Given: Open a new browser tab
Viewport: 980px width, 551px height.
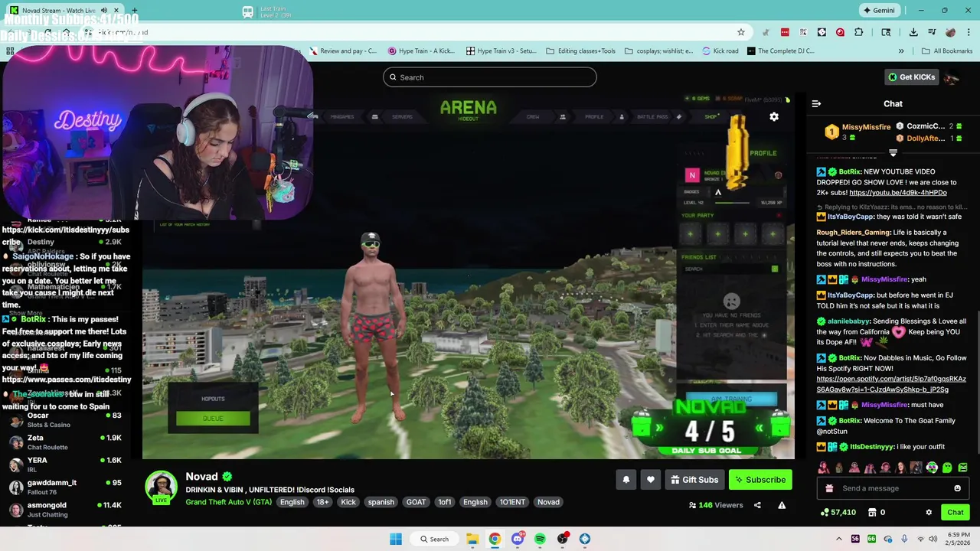Looking at the screenshot, I should (x=135, y=11).
